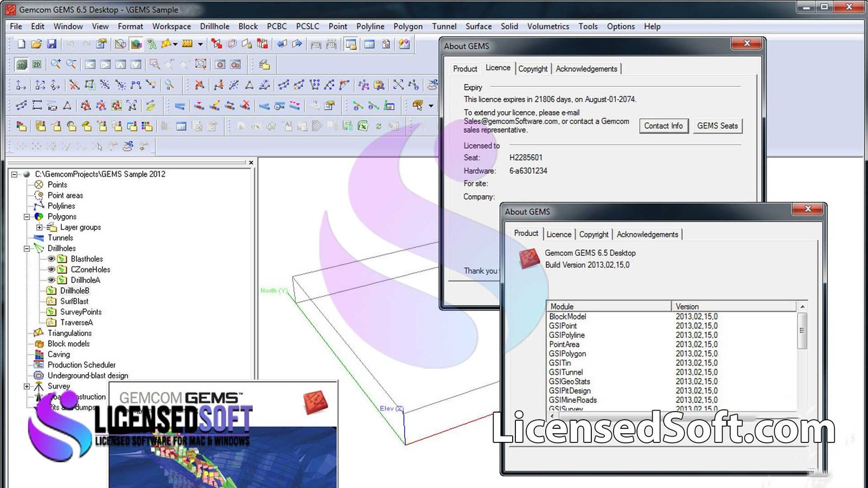
Task: Toggle visibility eye for CZoneHoles
Action: 52,269
